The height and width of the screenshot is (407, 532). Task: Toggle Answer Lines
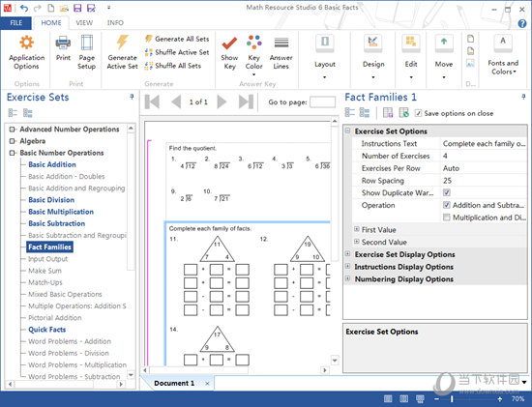pos(281,44)
